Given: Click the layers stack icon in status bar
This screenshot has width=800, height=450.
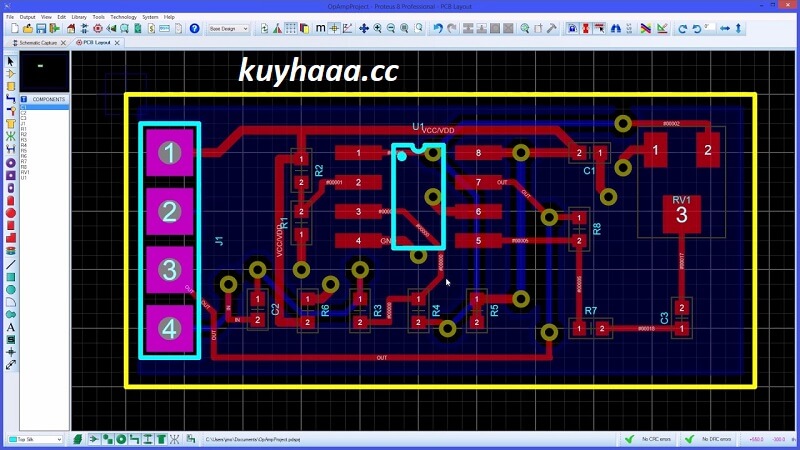Looking at the screenshot, I should pos(78,439).
